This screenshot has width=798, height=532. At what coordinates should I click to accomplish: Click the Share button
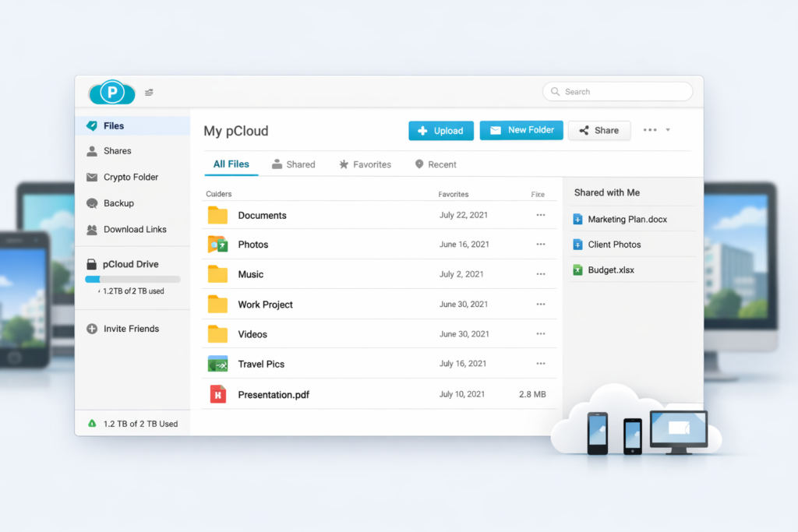pyautogui.click(x=599, y=130)
